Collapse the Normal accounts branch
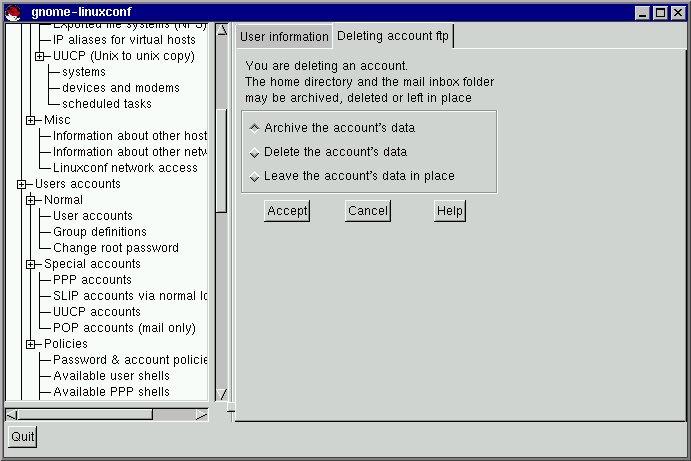691x461 pixels. (31, 200)
